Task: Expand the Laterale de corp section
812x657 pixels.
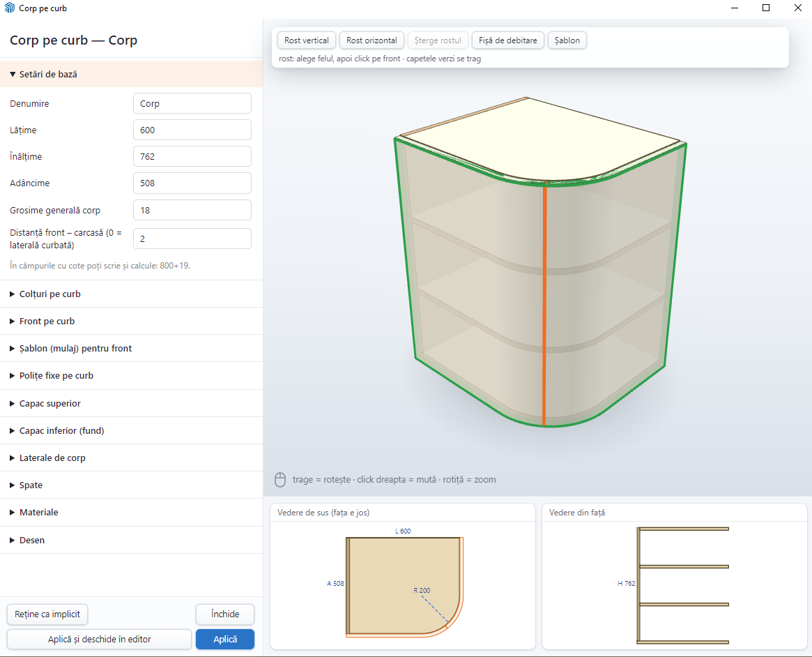Action: 132,458
